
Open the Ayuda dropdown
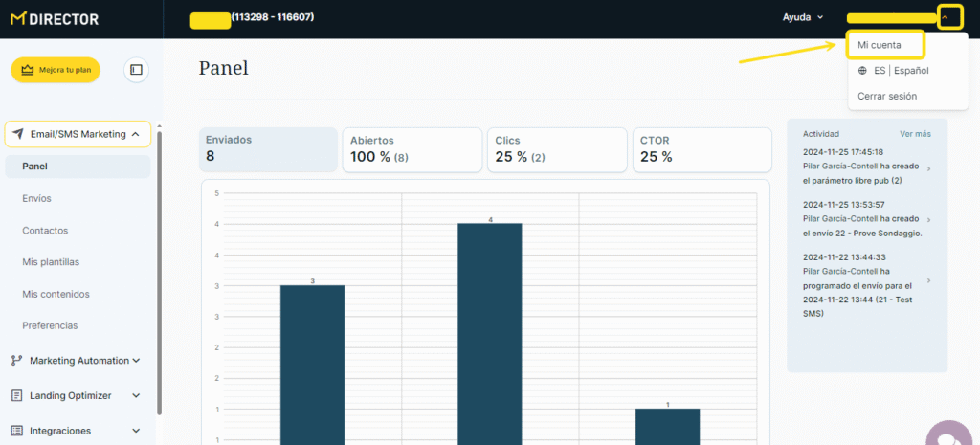pyautogui.click(x=803, y=17)
